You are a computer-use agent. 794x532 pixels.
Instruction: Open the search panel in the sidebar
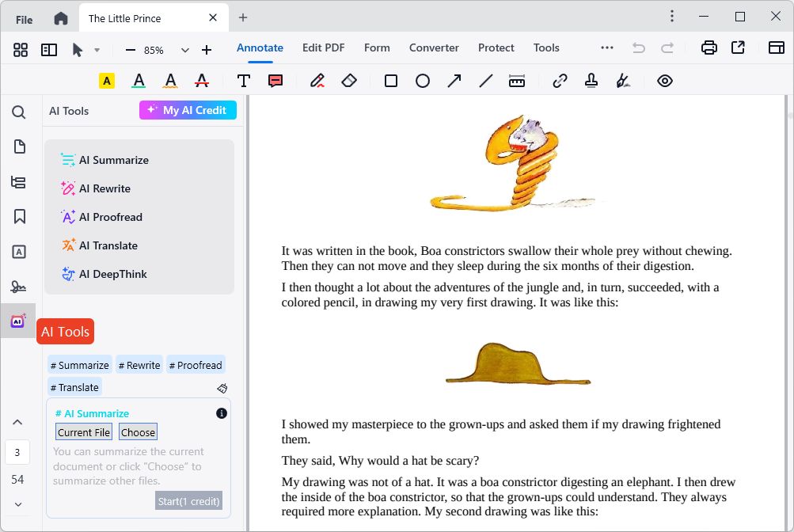click(x=17, y=112)
